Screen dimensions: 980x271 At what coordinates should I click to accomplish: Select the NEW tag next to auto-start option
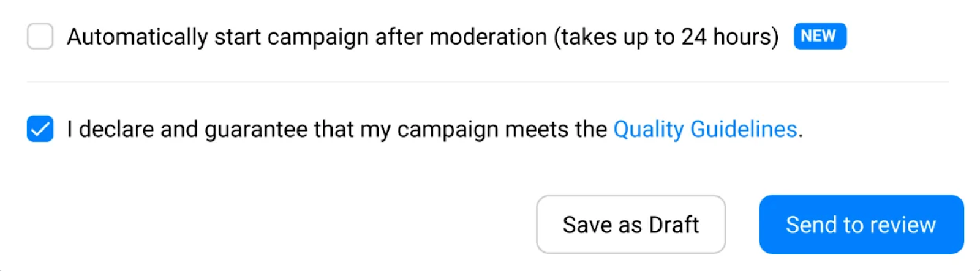tap(820, 36)
